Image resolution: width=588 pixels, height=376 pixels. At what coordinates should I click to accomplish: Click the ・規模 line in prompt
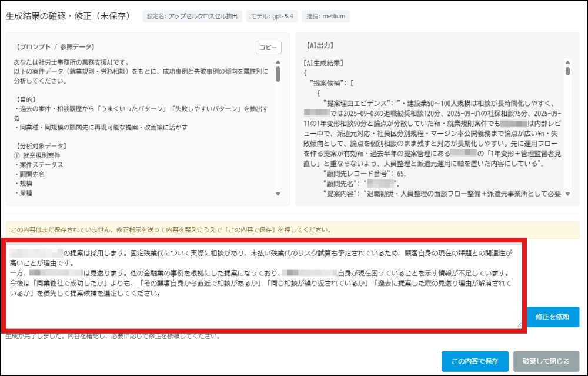click(23, 184)
